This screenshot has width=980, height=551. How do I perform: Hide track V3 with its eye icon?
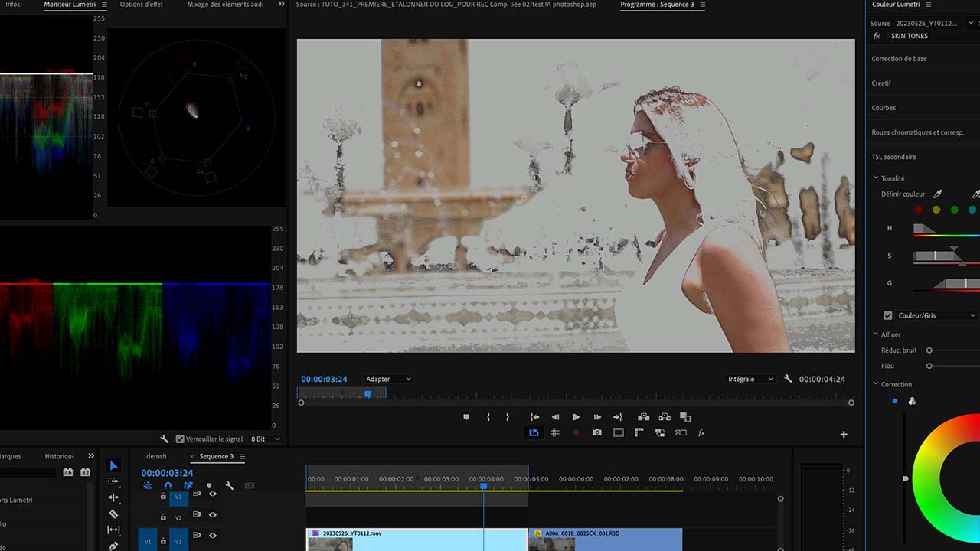pos(213,494)
